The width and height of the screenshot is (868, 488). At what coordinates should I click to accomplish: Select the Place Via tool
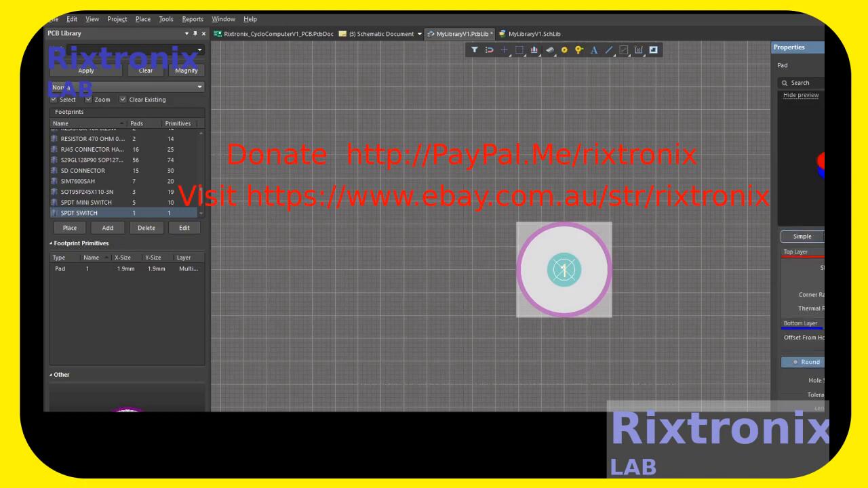(x=579, y=50)
